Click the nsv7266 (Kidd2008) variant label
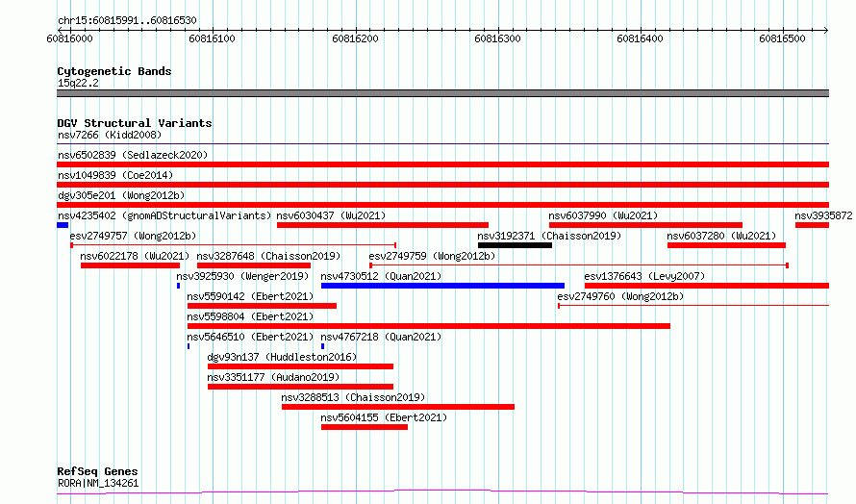The width and height of the screenshot is (856, 504). 110,135
